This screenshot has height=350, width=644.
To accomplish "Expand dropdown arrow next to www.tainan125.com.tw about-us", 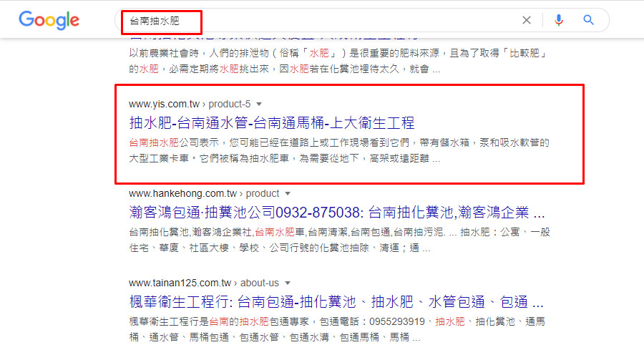I will (288, 283).
